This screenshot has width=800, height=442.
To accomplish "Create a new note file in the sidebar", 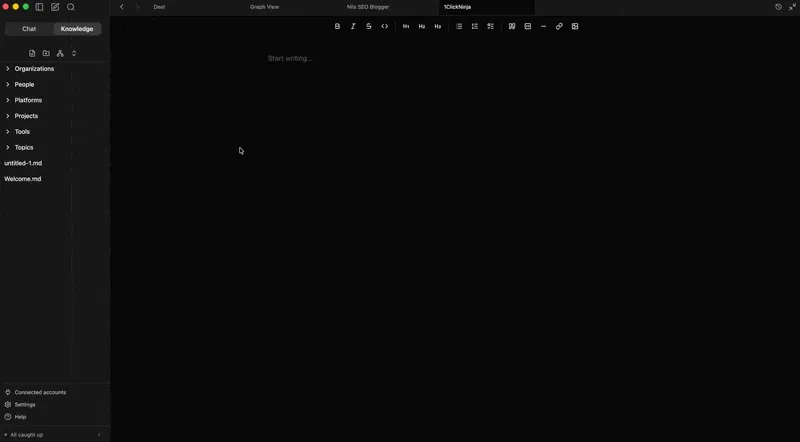I will [32, 53].
